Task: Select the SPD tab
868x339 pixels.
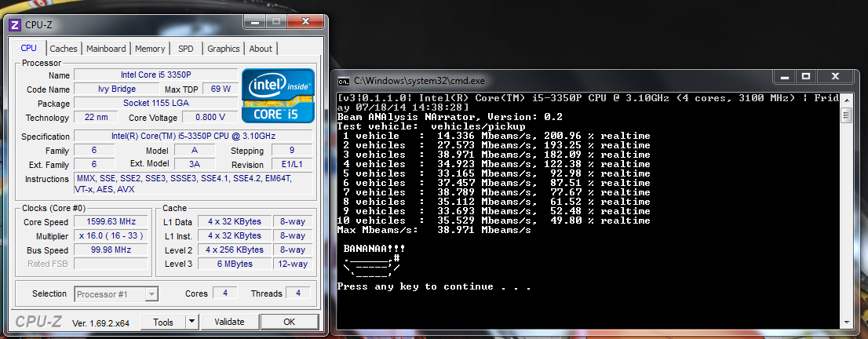Action: pos(186,49)
